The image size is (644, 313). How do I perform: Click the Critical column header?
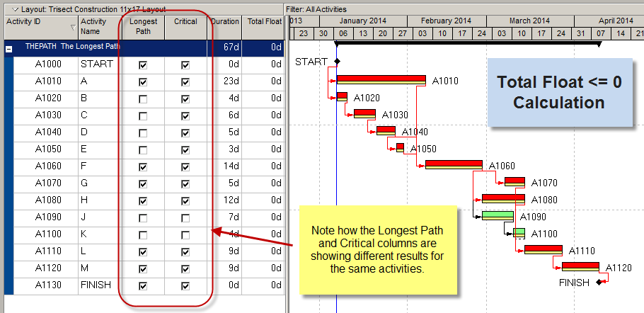[185, 22]
